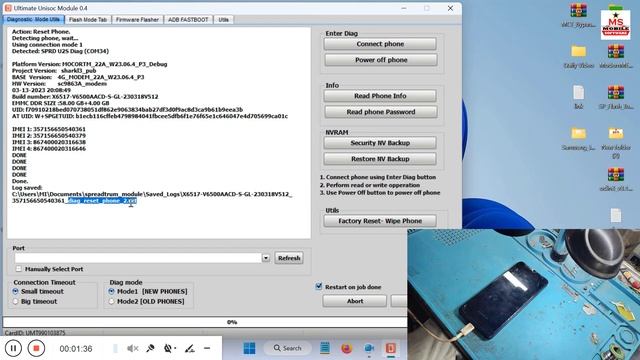640x360 pixels.
Task: Expand the Port dropdown
Action: 266,258
